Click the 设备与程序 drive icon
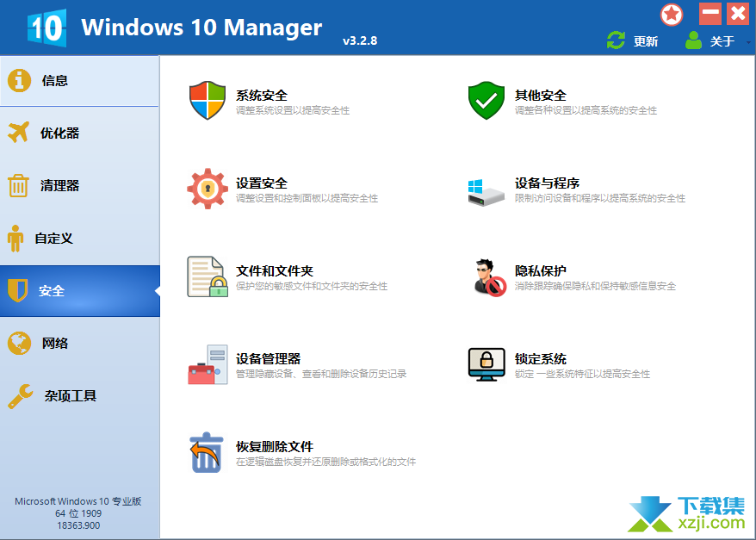This screenshot has width=756, height=540. (486, 192)
